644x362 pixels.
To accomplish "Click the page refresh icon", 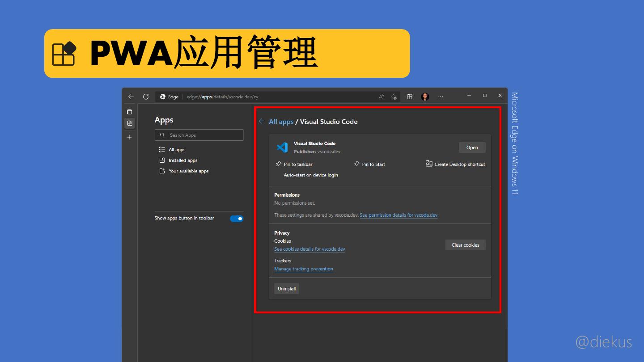I will [146, 97].
